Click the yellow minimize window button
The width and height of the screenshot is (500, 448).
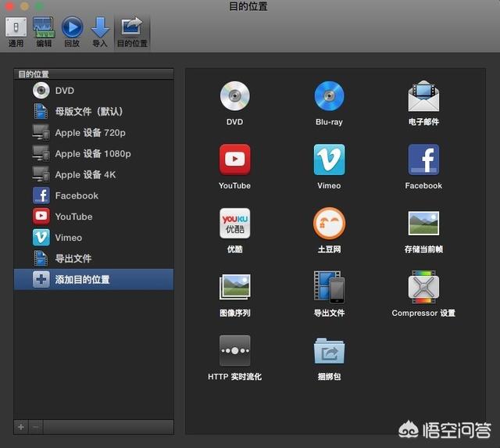point(24,5)
